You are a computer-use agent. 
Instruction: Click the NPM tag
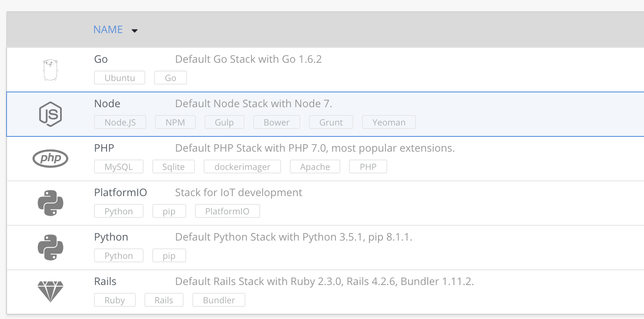[x=175, y=122]
